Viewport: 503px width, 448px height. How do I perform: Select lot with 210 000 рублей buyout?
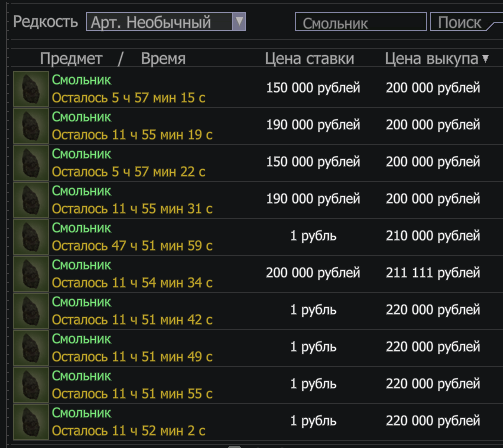258,237
